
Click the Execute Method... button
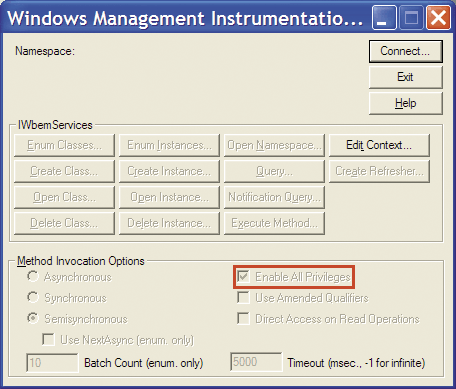pyautogui.click(x=274, y=223)
